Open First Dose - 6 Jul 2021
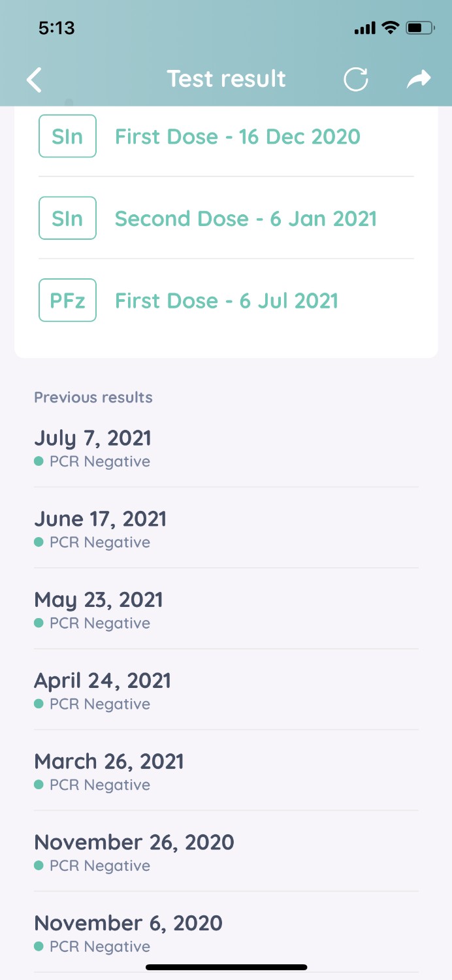Screen dimensions: 452x980 click(x=227, y=301)
